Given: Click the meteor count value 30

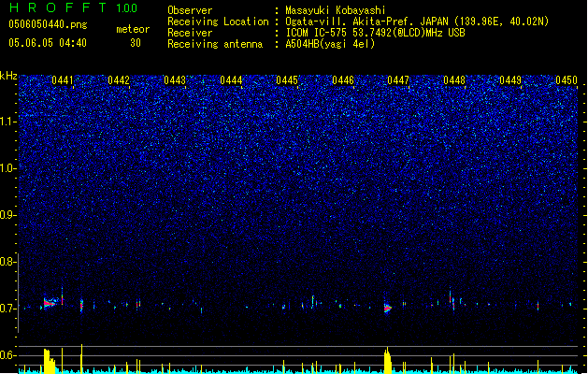Looking at the screenshot, I should click(136, 43).
